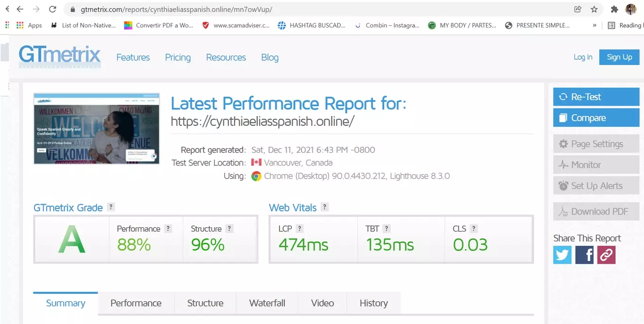Switch to the Structure tab
Viewport: 644px width, 324px height.
pyautogui.click(x=205, y=303)
